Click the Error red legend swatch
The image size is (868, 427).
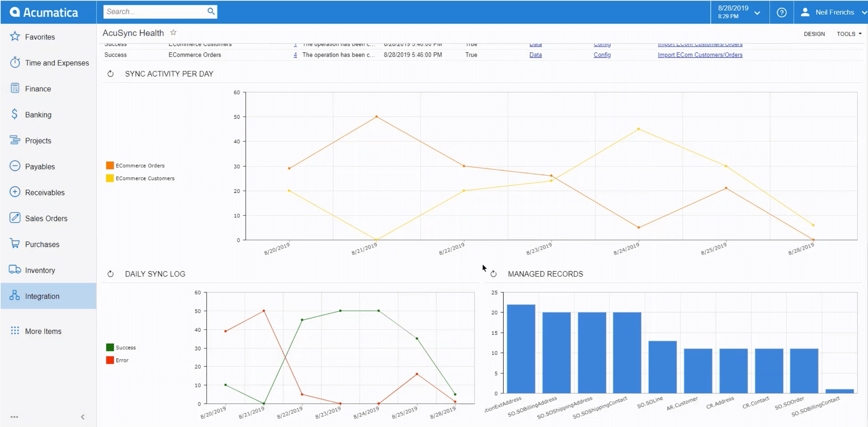110,360
